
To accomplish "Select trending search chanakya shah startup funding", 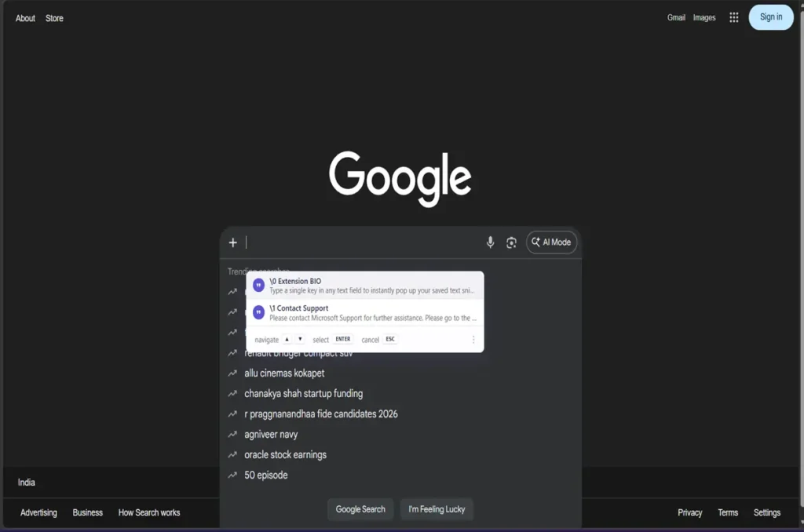I will click(305, 393).
